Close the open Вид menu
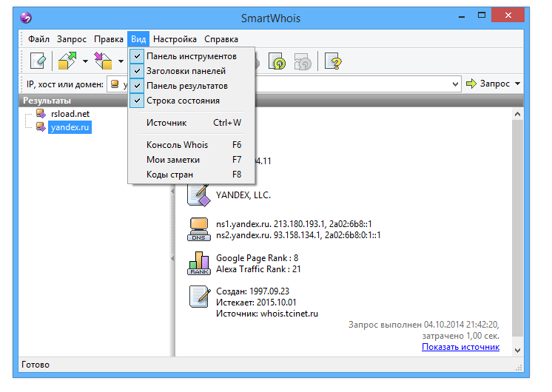The height and width of the screenshot is (392, 552). coord(138,39)
